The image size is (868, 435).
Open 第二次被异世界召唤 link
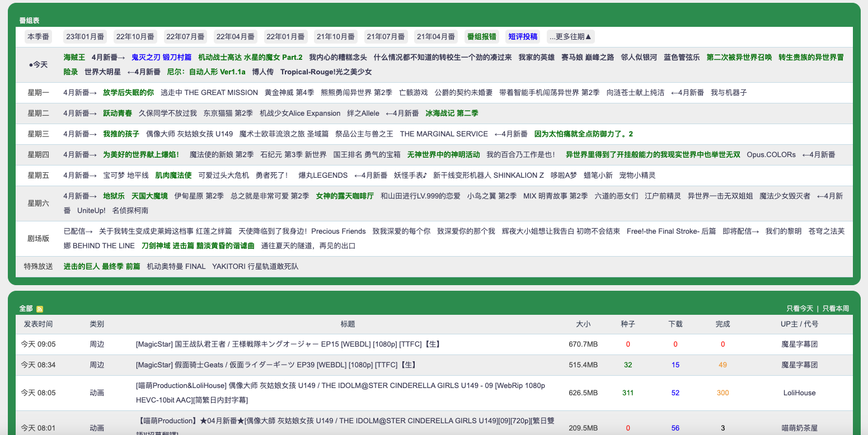[739, 58]
